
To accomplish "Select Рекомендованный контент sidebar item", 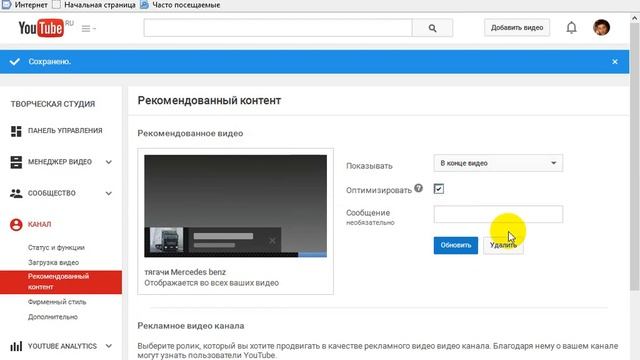I will point(61,282).
